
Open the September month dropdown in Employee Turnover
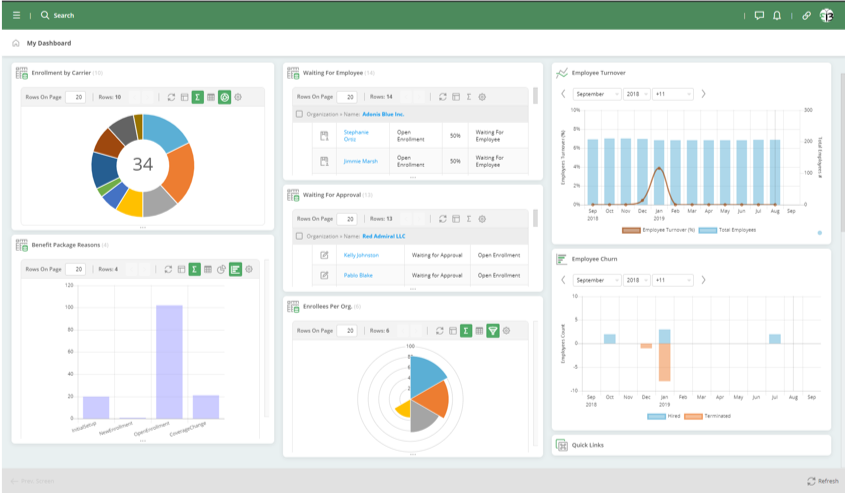(x=596, y=94)
